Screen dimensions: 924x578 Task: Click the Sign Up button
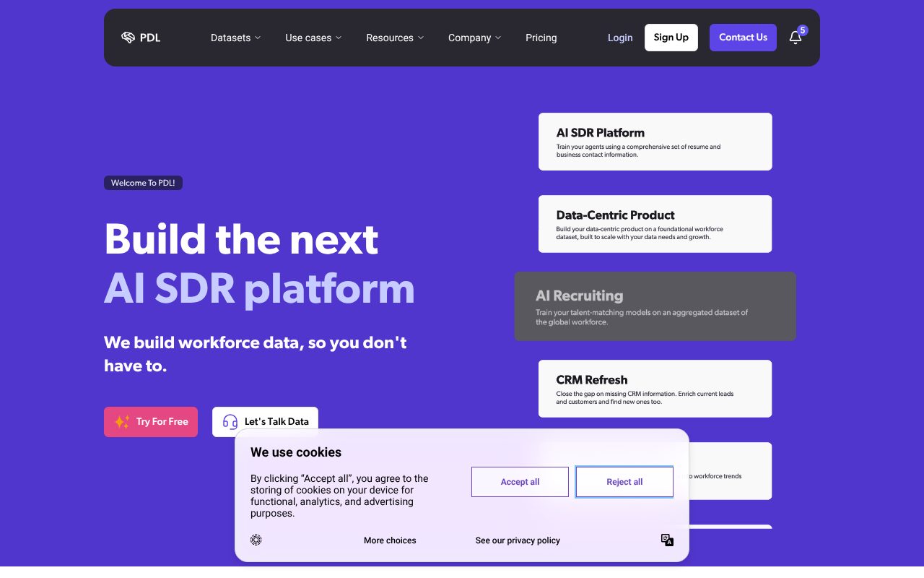tap(671, 38)
